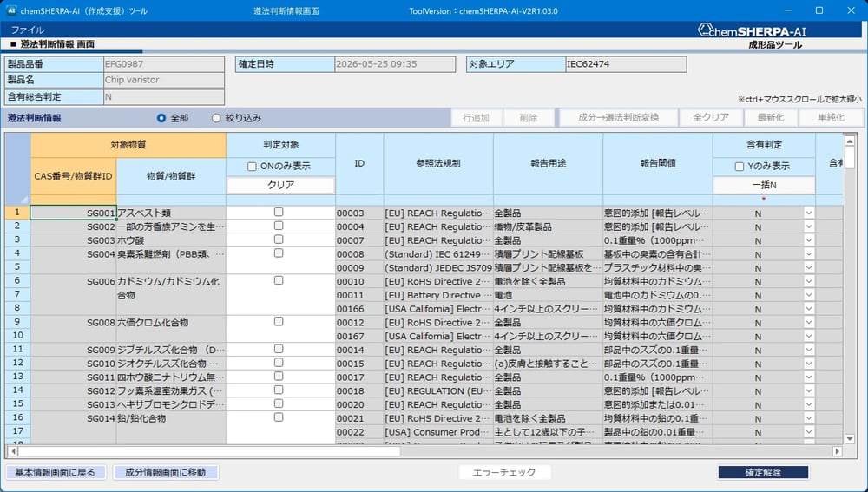Click the 全クリア button
The height and width of the screenshot is (492, 868).
pos(711,118)
